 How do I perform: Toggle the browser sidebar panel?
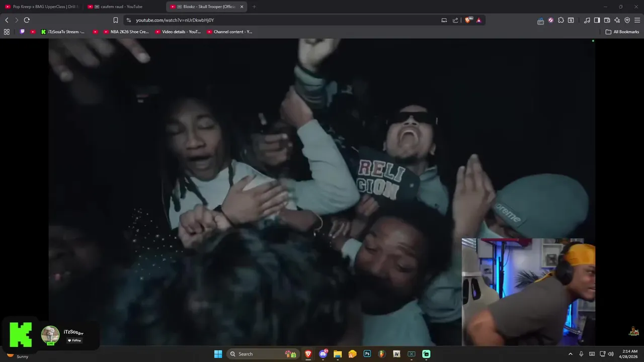pos(597,20)
